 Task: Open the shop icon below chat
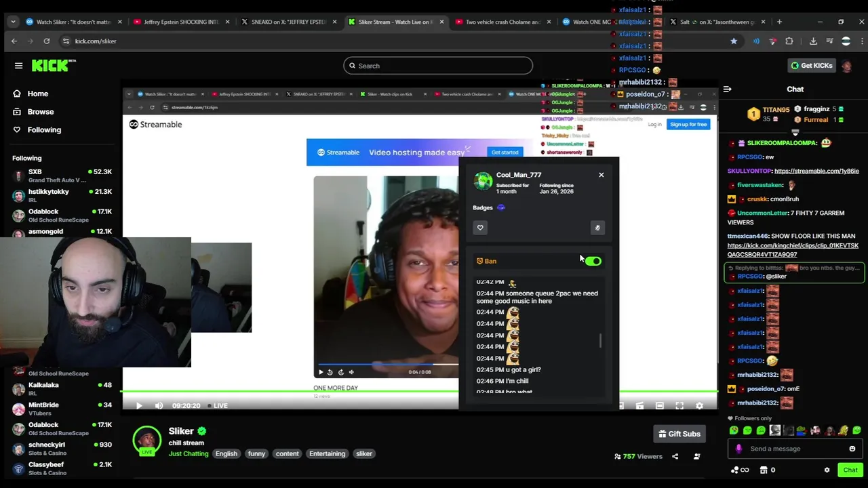point(764,470)
